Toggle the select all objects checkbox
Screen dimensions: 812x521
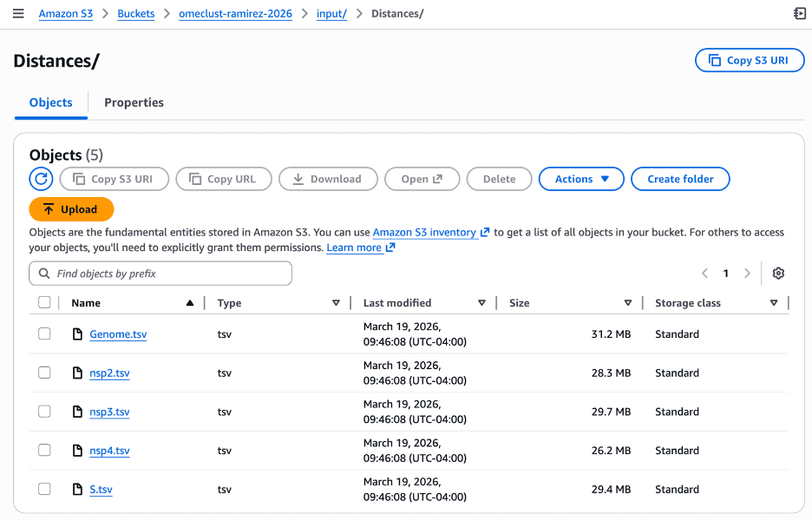(x=44, y=303)
